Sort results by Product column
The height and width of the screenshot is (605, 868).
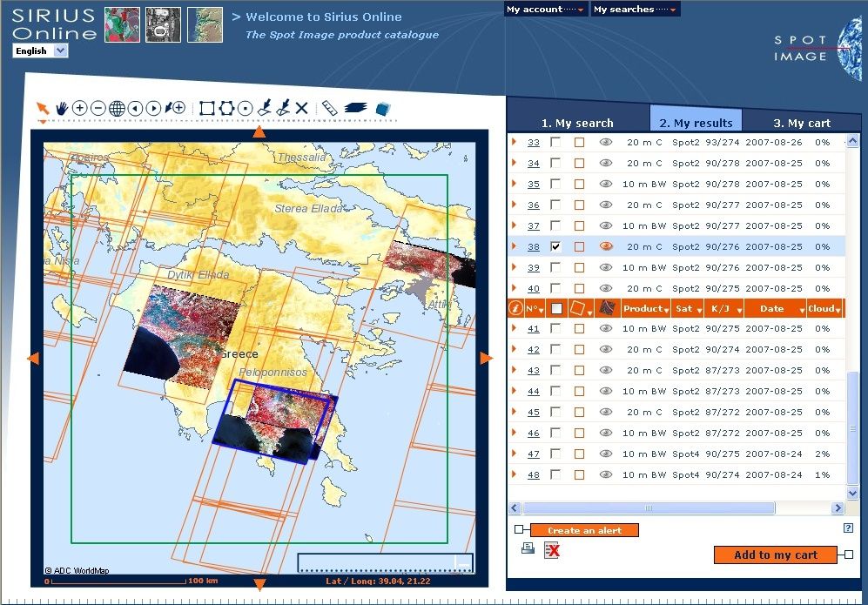point(645,309)
